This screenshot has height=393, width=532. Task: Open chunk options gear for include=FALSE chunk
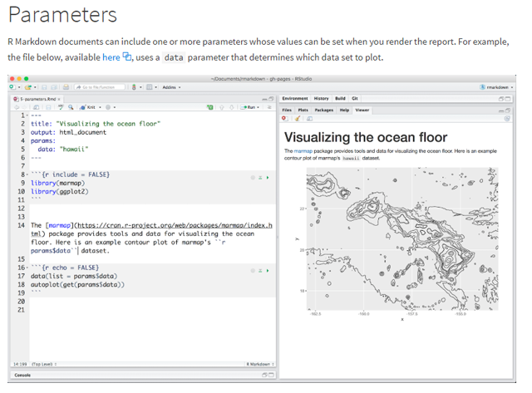pos(253,178)
